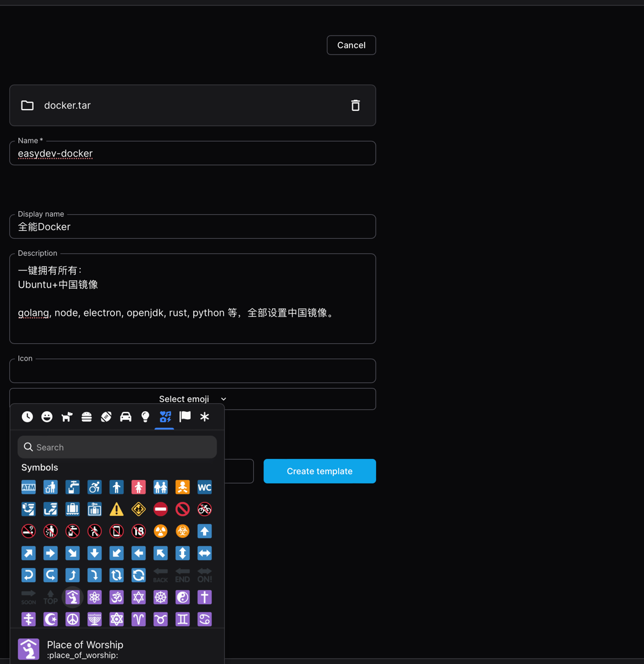Choose the WC restroom emoji
Screen dimensions: 644x664
tap(204, 487)
